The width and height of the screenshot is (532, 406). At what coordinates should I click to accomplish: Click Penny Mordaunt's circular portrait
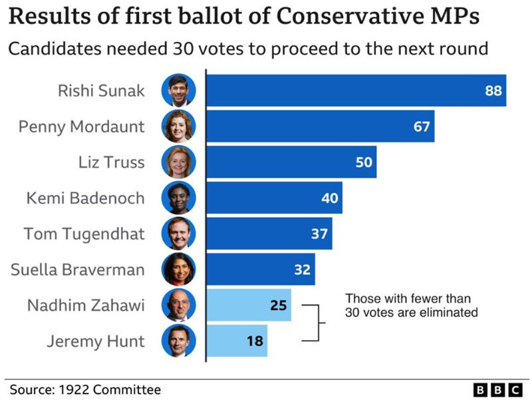click(x=179, y=126)
